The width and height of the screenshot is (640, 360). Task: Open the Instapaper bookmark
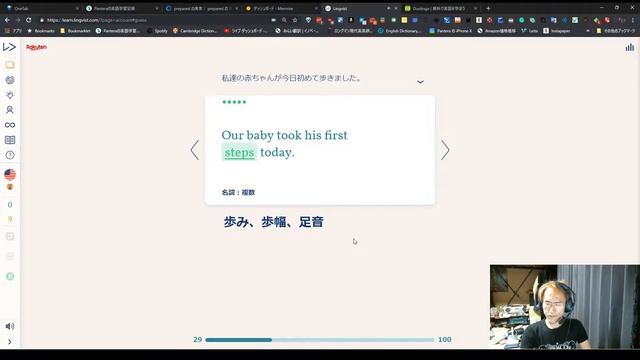click(x=557, y=31)
